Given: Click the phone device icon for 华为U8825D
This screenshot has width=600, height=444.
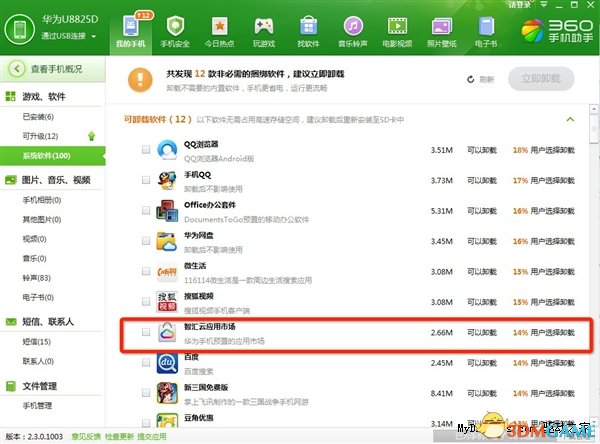Looking at the screenshot, I should click(20, 29).
